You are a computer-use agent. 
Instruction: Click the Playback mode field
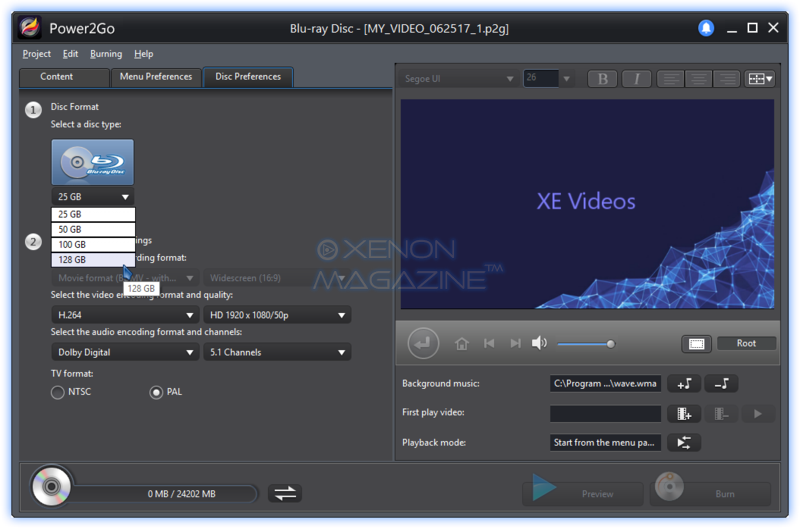605,442
